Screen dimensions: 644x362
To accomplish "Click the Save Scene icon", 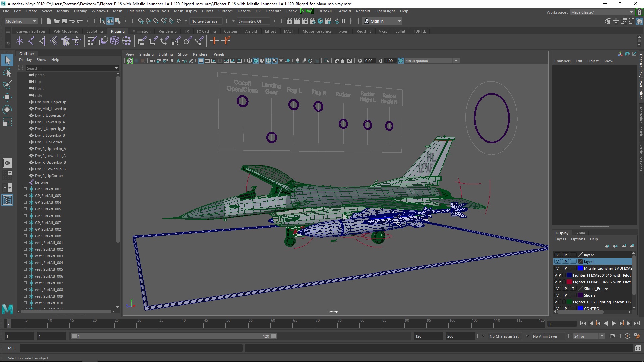I will 64,21.
